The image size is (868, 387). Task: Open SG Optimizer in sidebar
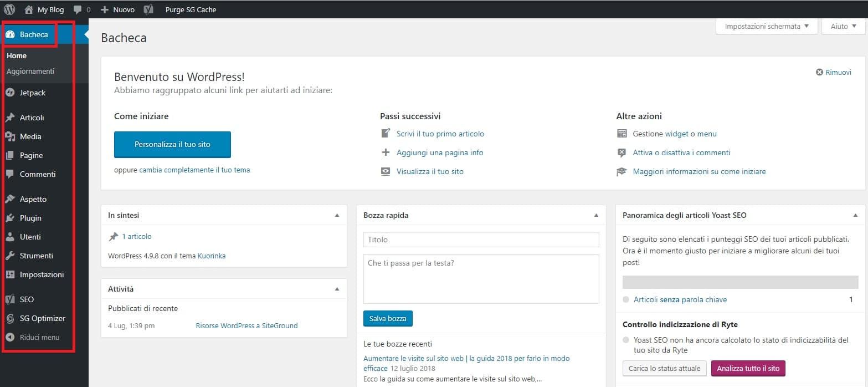(42, 318)
